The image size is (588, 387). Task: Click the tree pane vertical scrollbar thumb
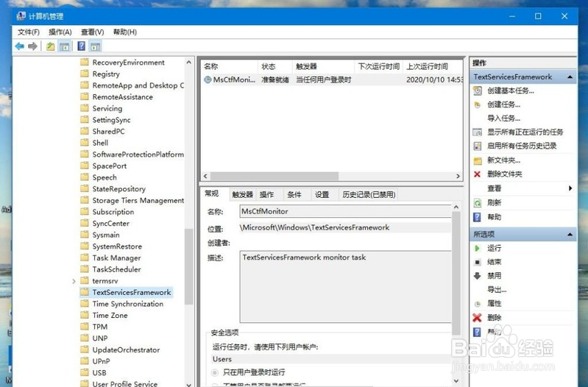click(188, 266)
